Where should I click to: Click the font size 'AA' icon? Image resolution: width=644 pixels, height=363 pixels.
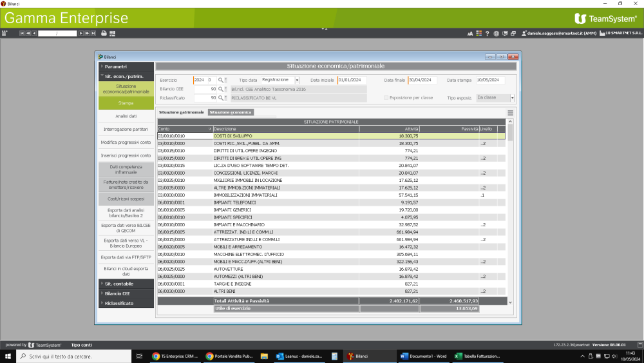pyautogui.click(x=470, y=33)
